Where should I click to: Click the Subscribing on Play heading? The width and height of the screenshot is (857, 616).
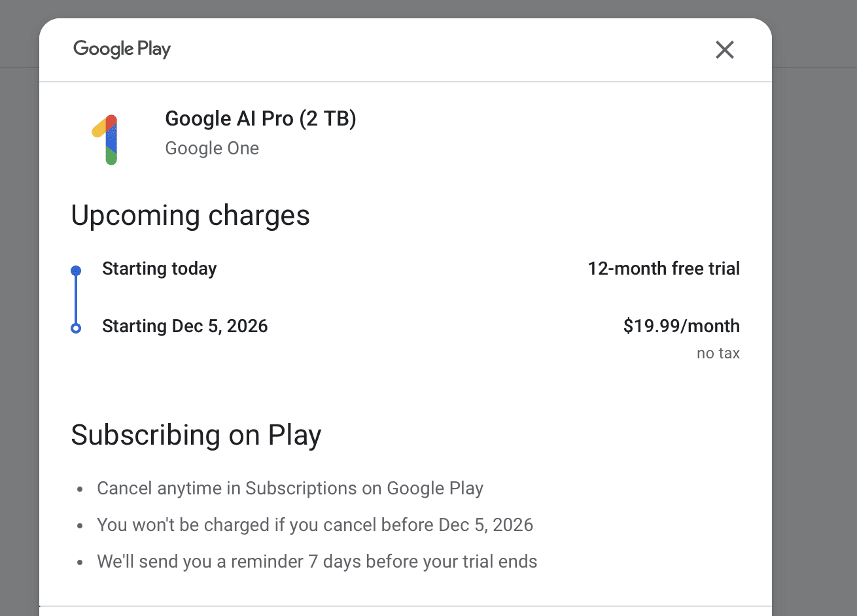click(x=196, y=436)
